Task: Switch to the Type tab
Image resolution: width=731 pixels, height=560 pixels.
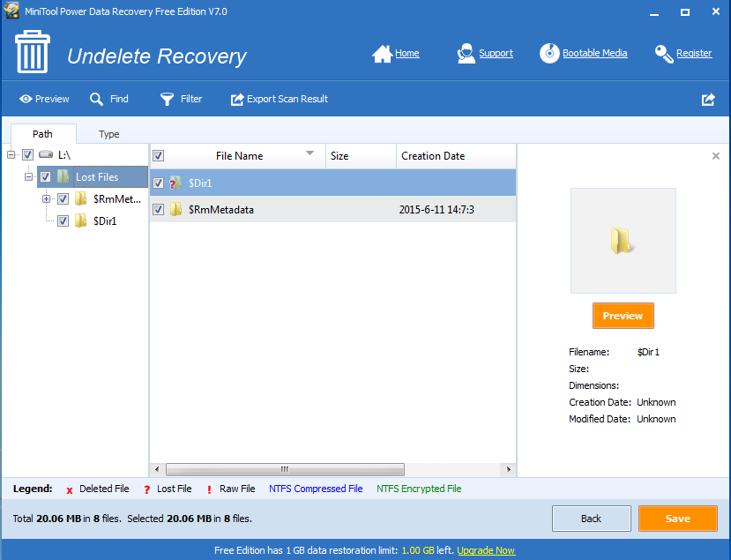Action: point(109,134)
